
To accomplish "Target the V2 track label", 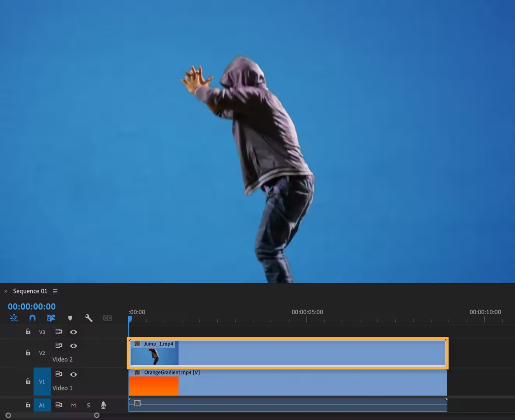I will [42, 353].
